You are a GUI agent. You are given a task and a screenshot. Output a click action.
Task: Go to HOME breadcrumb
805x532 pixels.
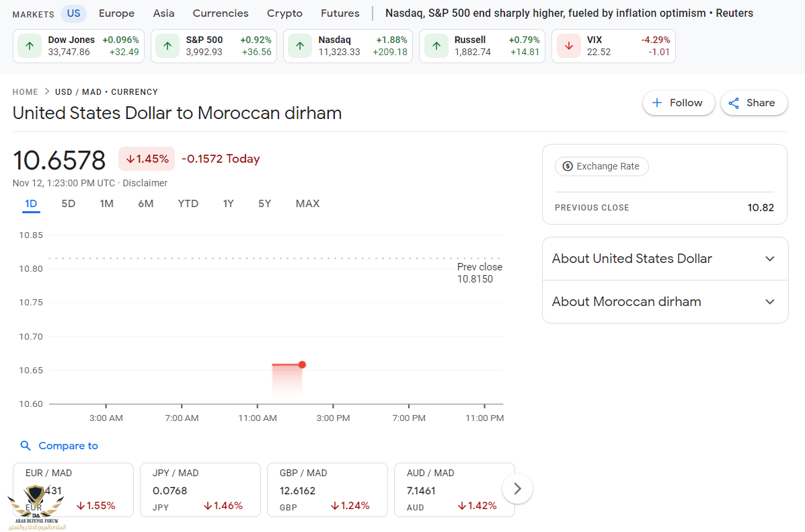(x=26, y=92)
